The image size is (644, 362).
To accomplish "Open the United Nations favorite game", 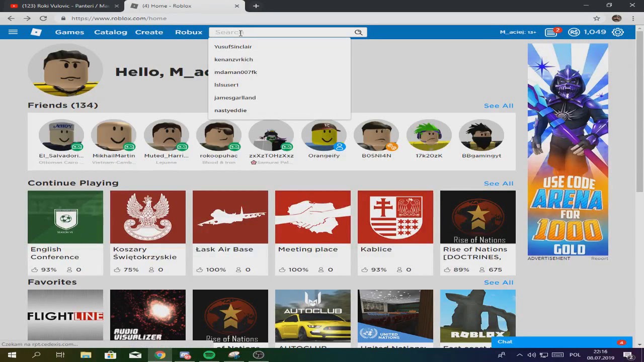I will point(395,315).
